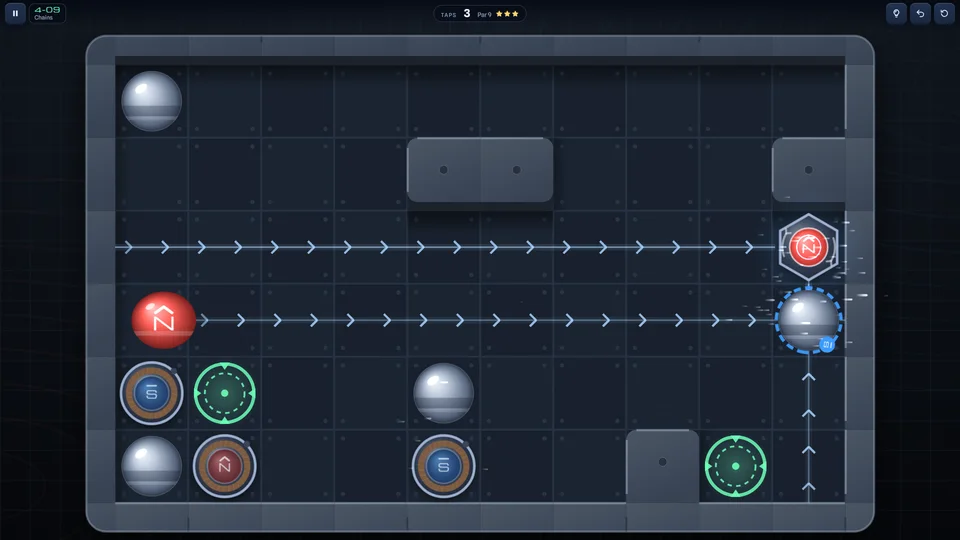Pause the game with the pause button
The height and width of the screenshot is (540, 960).
coord(15,13)
